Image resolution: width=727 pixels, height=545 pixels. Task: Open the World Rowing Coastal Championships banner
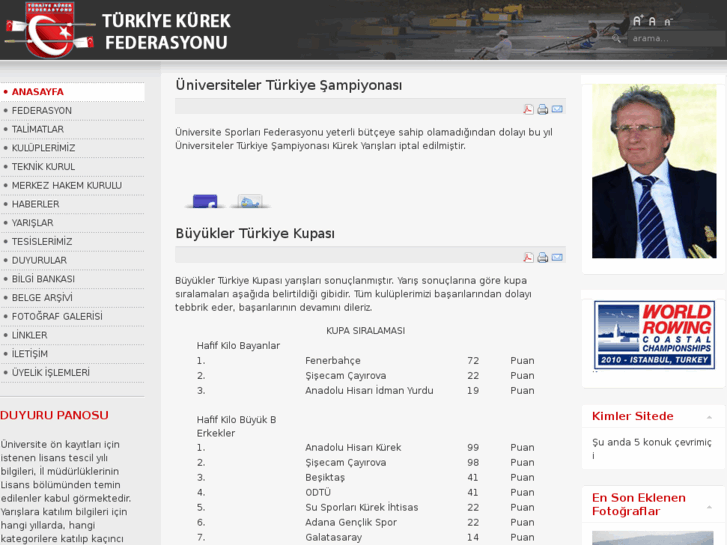coord(654,336)
